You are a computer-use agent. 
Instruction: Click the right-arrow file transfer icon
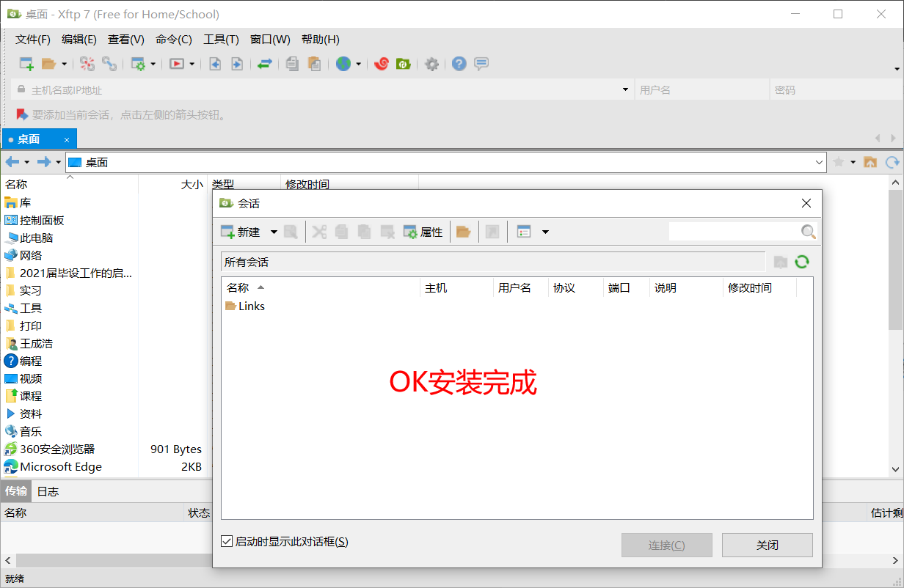pos(237,64)
